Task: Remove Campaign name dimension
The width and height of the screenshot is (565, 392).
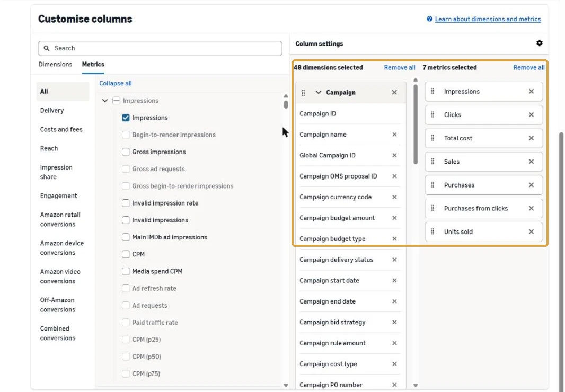Action: (x=394, y=135)
